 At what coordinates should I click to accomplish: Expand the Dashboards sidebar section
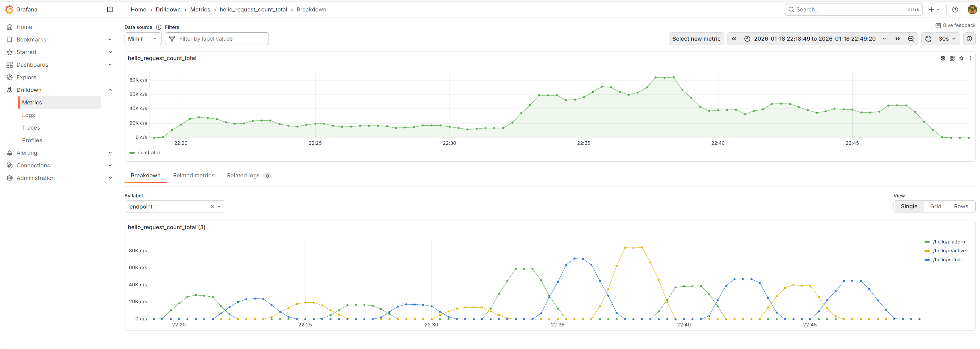tap(110, 65)
